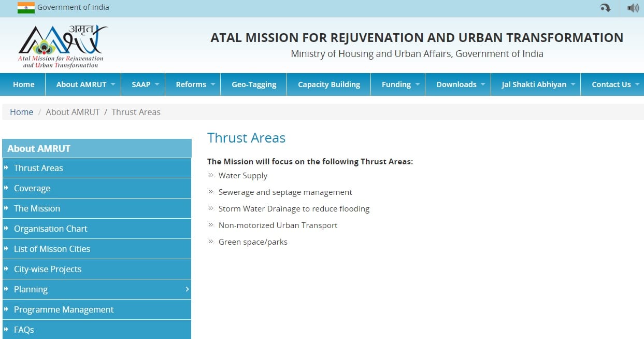Click the AMRUT logo image
Viewport: 644px width, 339px height.
click(x=63, y=46)
